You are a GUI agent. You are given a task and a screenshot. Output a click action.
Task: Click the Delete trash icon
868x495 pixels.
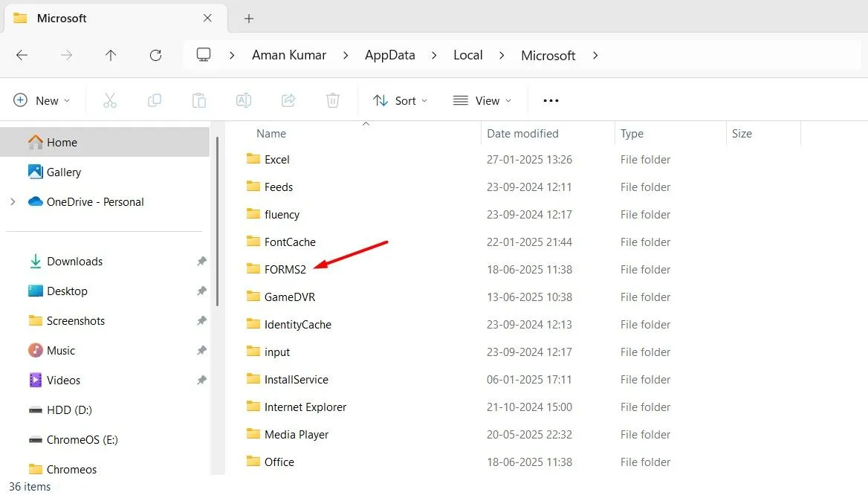[x=333, y=100]
